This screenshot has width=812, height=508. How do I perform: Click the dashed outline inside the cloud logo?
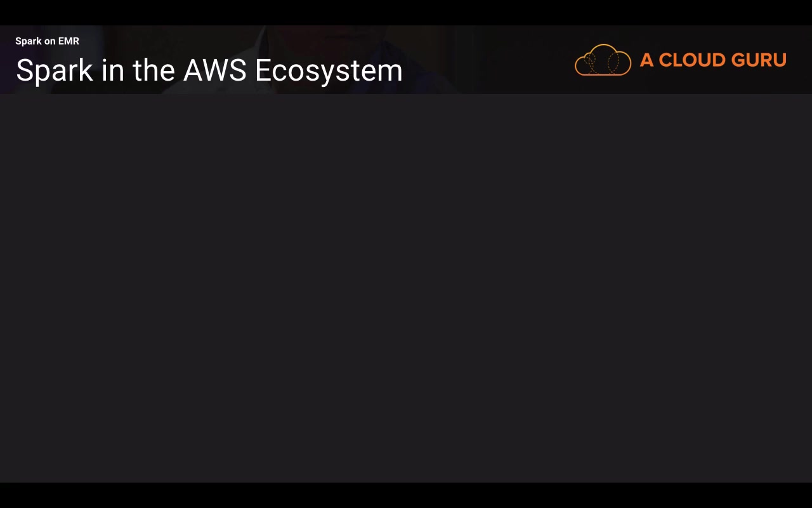pyautogui.click(x=613, y=63)
